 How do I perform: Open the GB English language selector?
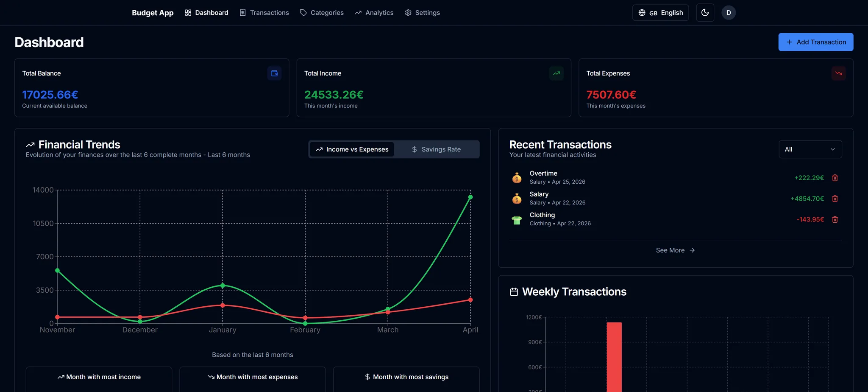tap(660, 13)
